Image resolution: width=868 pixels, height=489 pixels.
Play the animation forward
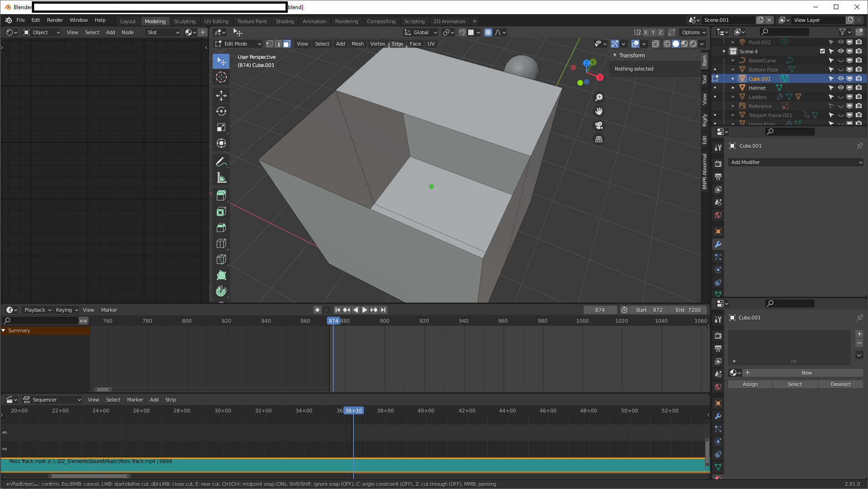pos(365,310)
